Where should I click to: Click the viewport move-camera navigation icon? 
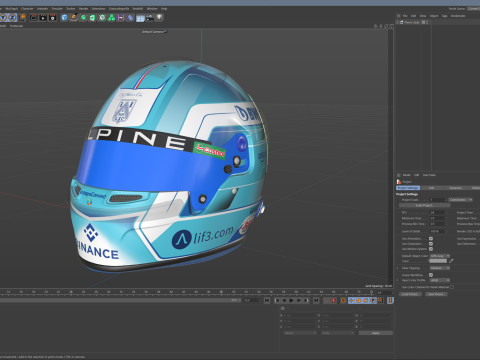376,26
